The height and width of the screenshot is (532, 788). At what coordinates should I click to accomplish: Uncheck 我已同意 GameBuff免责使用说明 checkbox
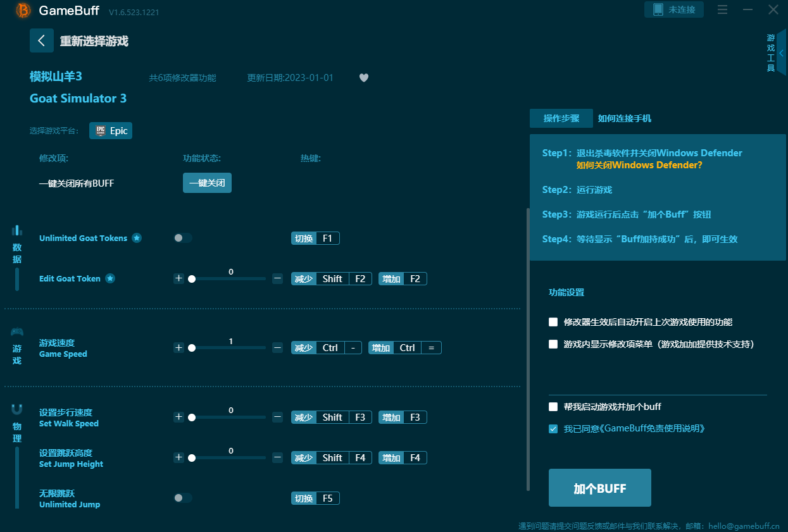pos(553,429)
